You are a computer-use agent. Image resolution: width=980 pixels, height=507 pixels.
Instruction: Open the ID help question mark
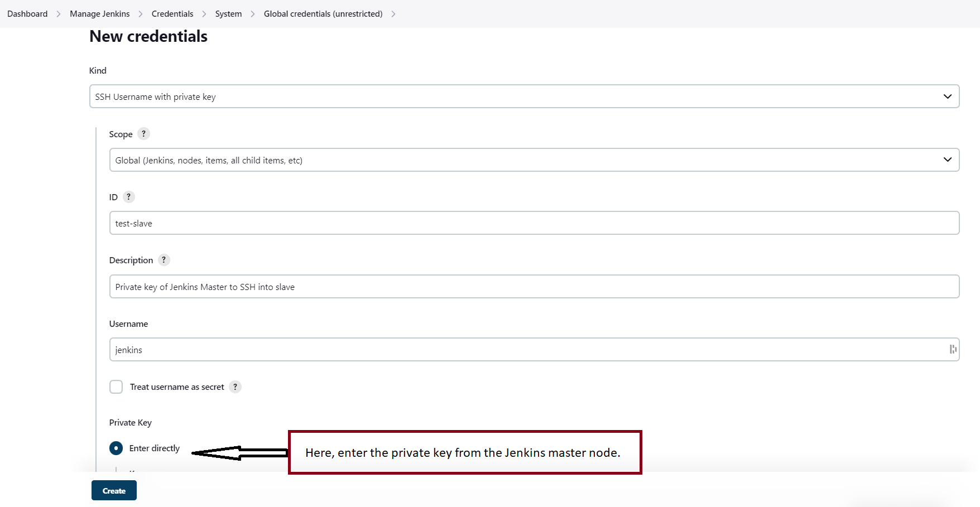click(128, 197)
